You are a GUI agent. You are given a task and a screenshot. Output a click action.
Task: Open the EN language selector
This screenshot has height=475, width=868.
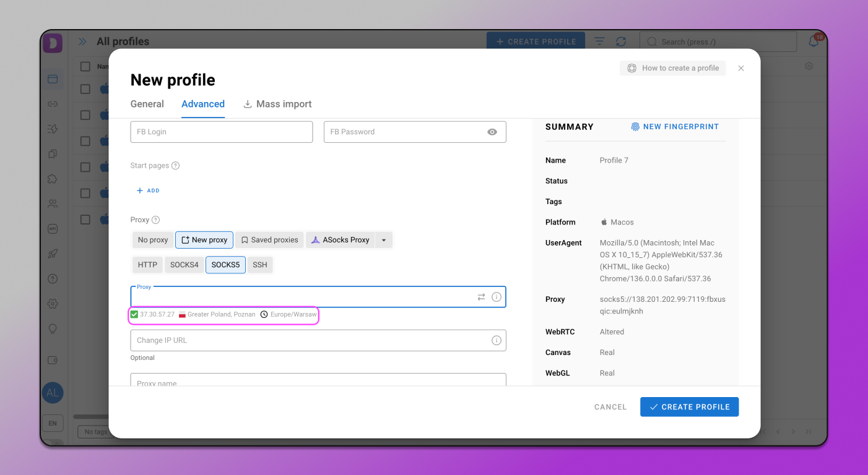[53, 423]
